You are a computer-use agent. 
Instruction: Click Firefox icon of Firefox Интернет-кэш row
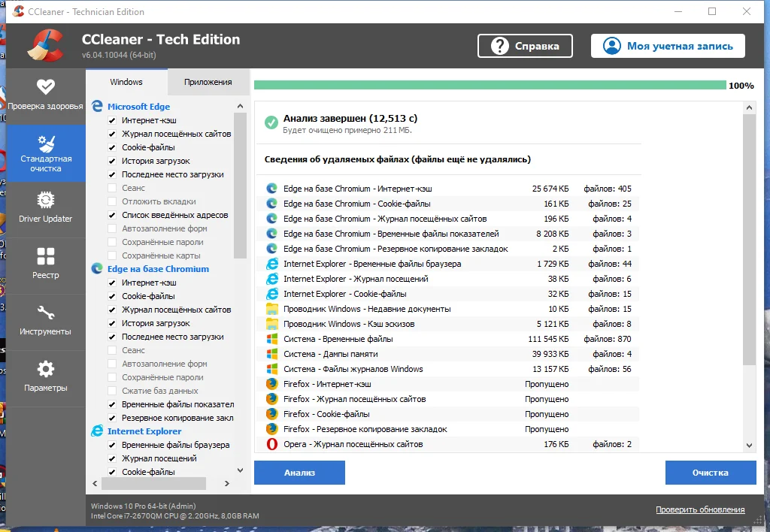click(271, 384)
